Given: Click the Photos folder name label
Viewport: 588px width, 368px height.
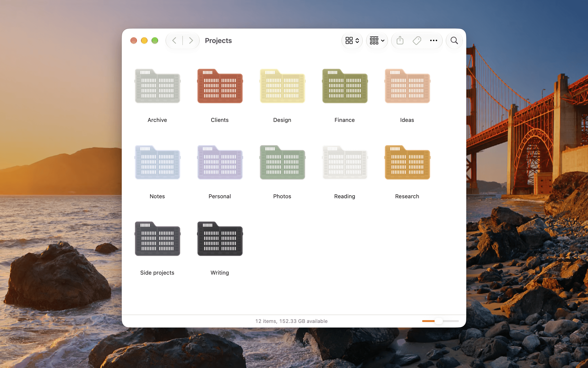Looking at the screenshot, I should point(282,196).
